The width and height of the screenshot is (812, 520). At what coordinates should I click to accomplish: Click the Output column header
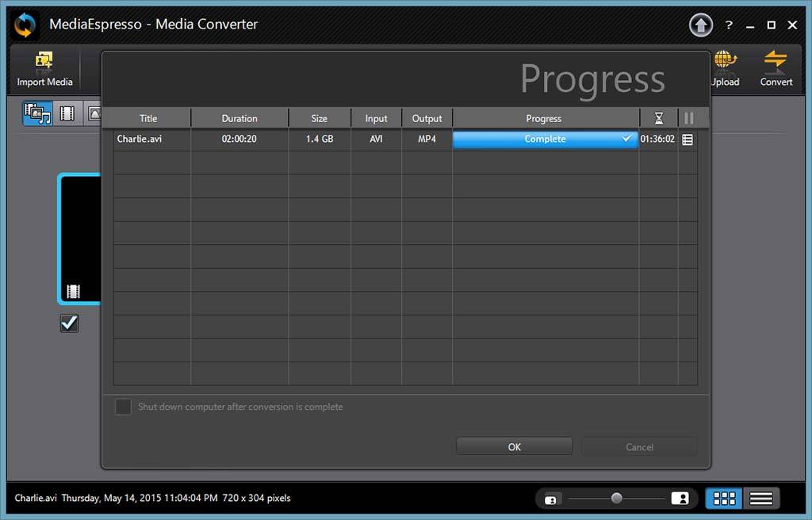(427, 119)
